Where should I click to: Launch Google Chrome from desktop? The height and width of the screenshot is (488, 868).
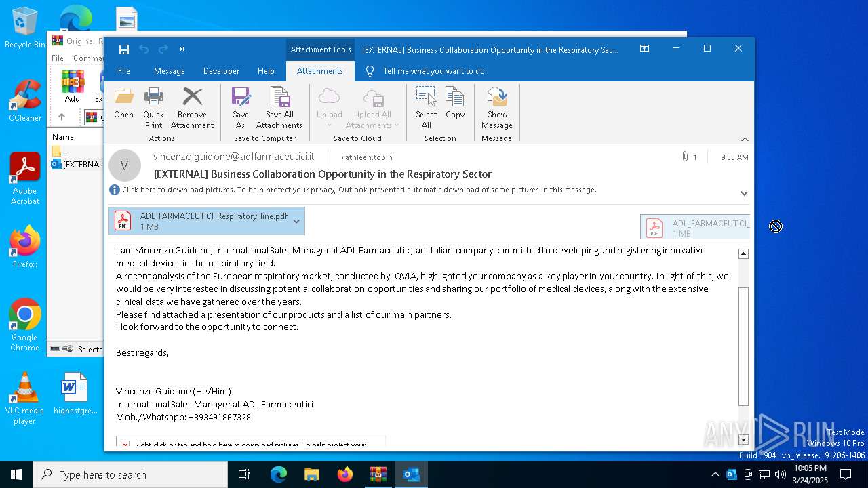click(25, 325)
